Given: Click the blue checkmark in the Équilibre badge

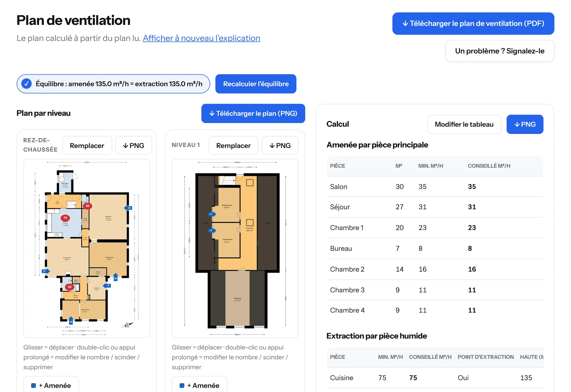Looking at the screenshot, I should pos(27,84).
